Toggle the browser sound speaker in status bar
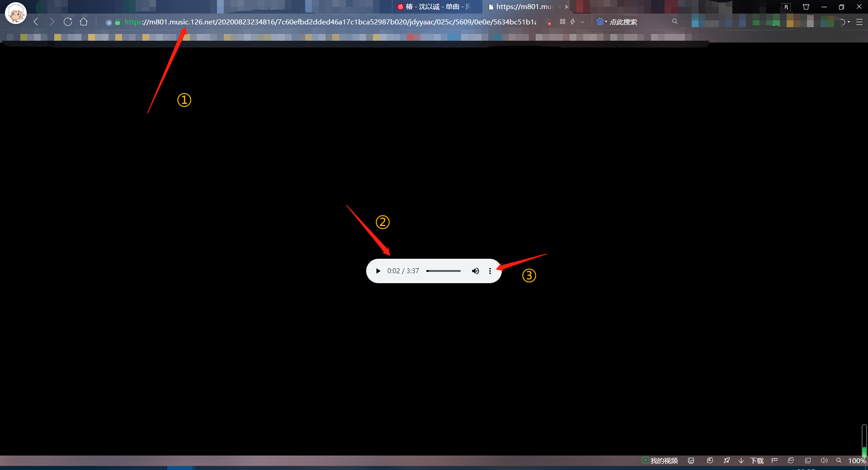The height and width of the screenshot is (470, 868). click(x=824, y=461)
